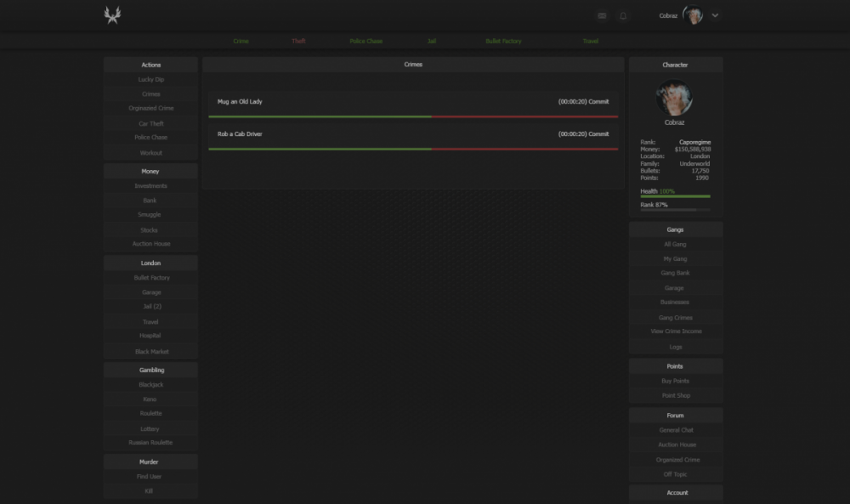Click the large character profile picture
The image size is (850, 504).
click(x=674, y=98)
